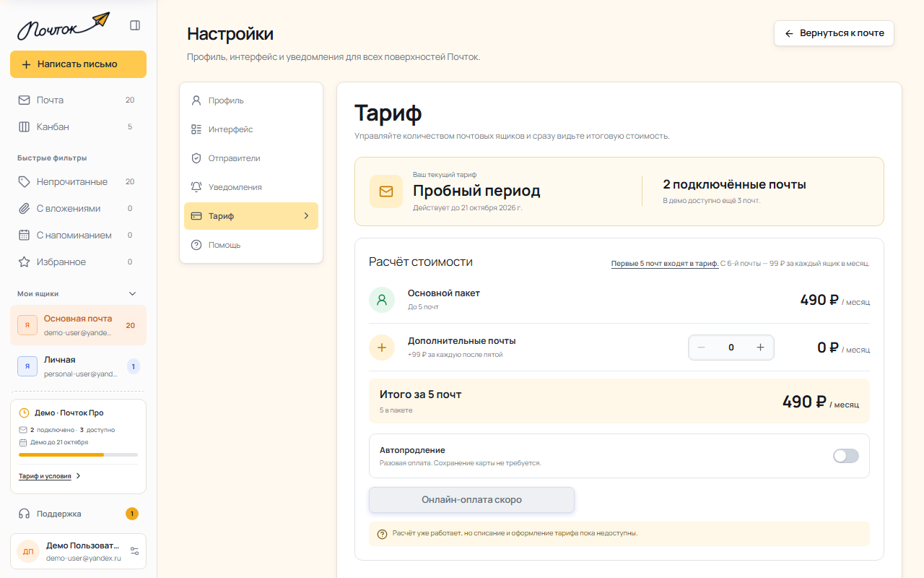
Task: Collapse the sidebar panel icon
Action: [x=135, y=25]
